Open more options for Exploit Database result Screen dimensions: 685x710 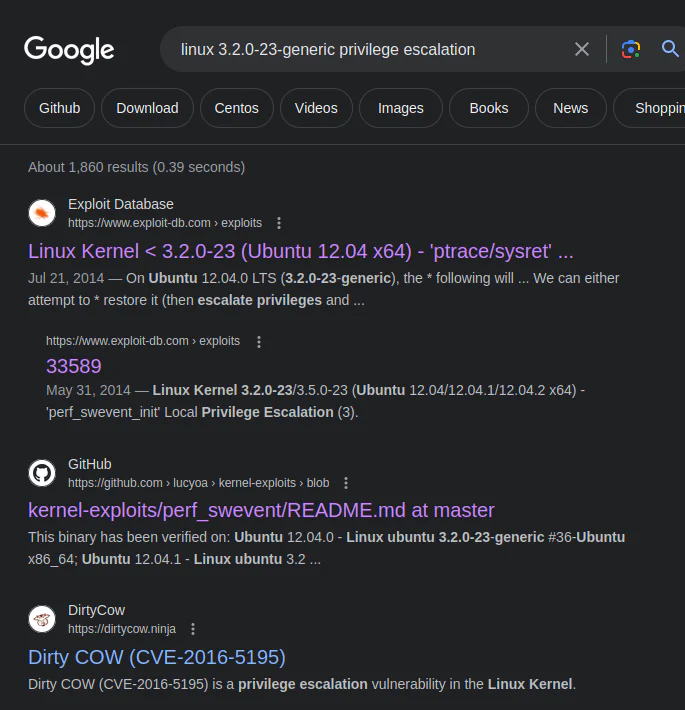pyautogui.click(x=279, y=223)
